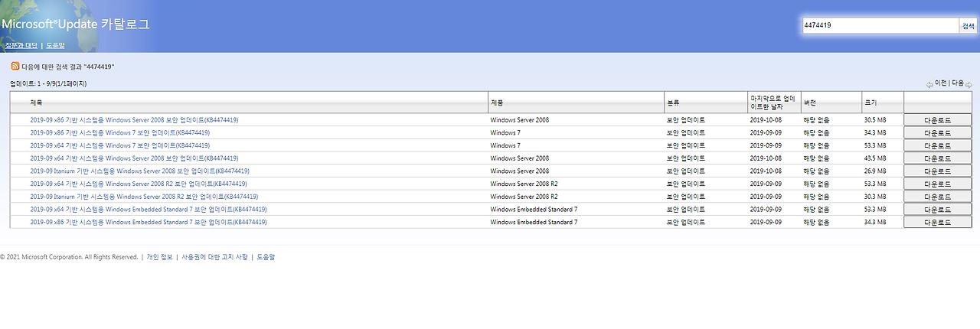
Task: Sort results by the 제품 column header
Action: click(496, 102)
